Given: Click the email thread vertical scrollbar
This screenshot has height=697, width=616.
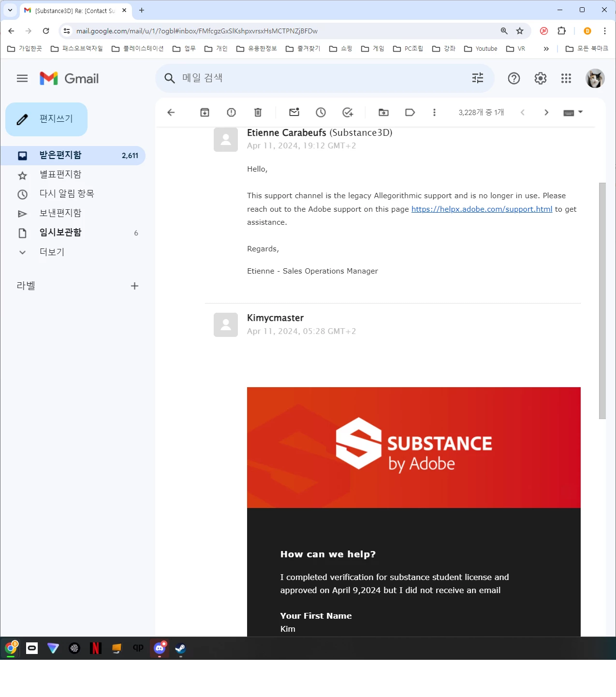Looking at the screenshot, I should coord(602,301).
